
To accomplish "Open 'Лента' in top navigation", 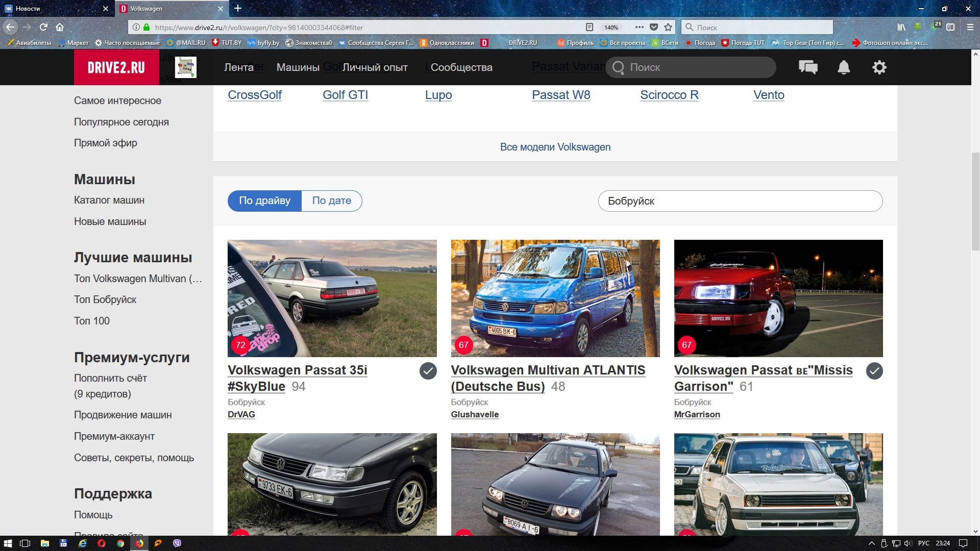I will coord(239,67).
